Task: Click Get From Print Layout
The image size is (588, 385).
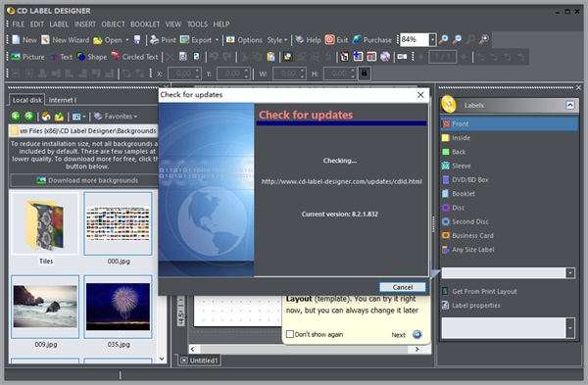Action: 480,291
